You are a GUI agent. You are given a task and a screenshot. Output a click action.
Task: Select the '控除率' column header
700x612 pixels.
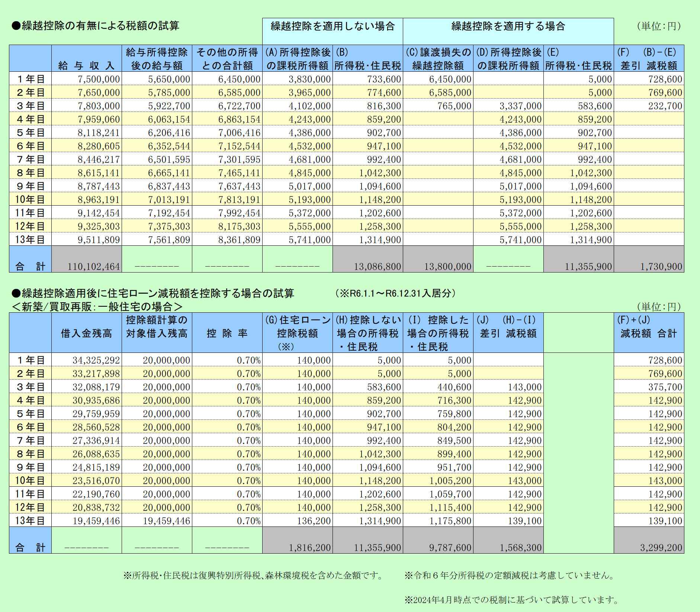pyautogui.click(x=227, y=333)
